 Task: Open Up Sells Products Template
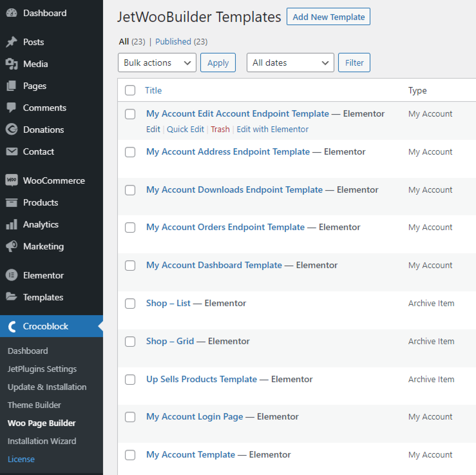click(202, 379)
